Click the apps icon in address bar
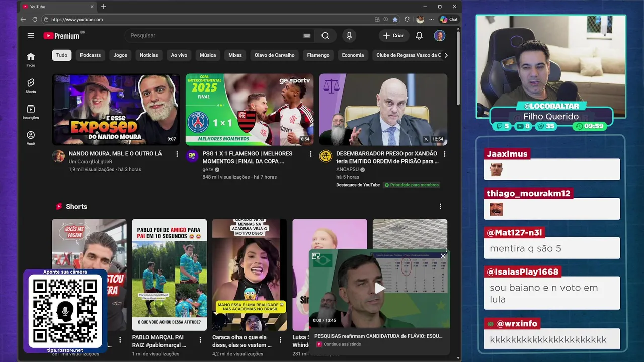The height and width of the screenshot is (362, 644). pos(377,19)
